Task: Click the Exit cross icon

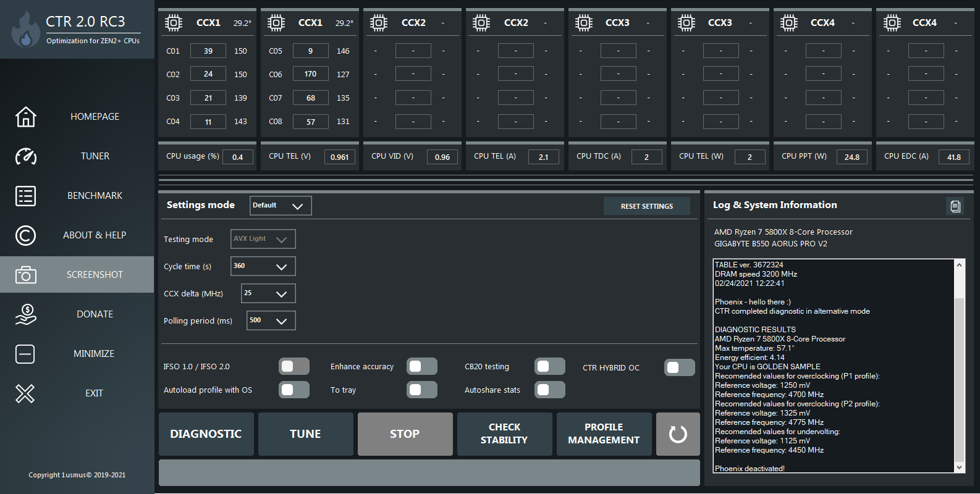Action: 25,393
